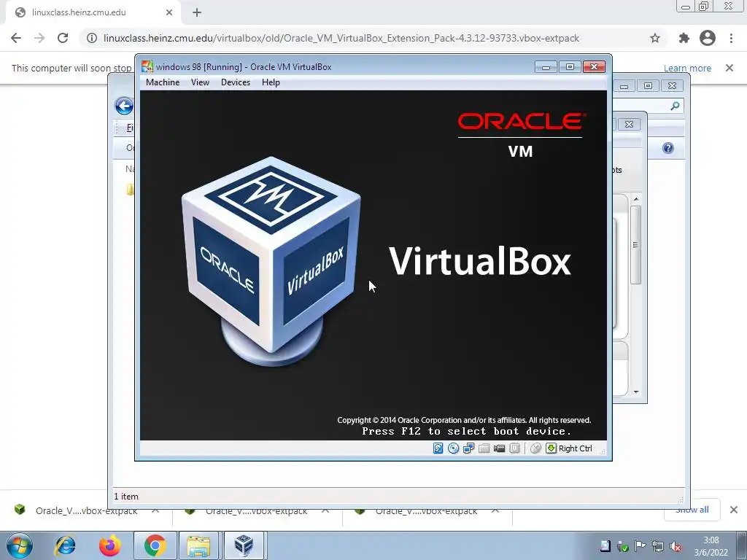Click the Explorer back arrow button

(x=124, y=106)
